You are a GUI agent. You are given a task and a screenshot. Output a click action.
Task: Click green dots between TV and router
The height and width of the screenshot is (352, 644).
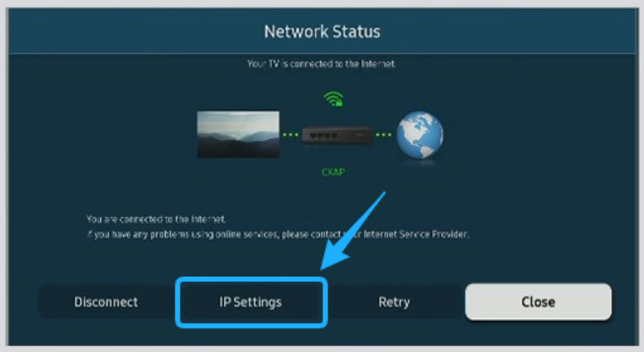[x=290, y=135]
